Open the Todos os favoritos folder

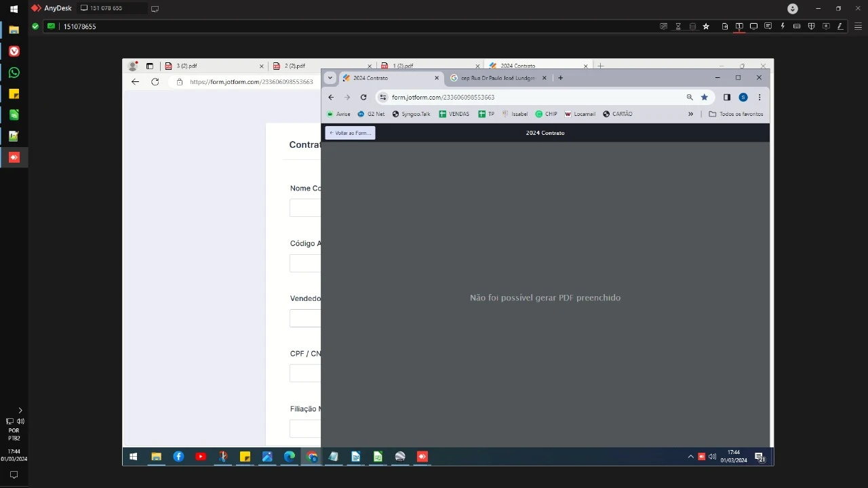pyautogui.click(x=736, y=114)
